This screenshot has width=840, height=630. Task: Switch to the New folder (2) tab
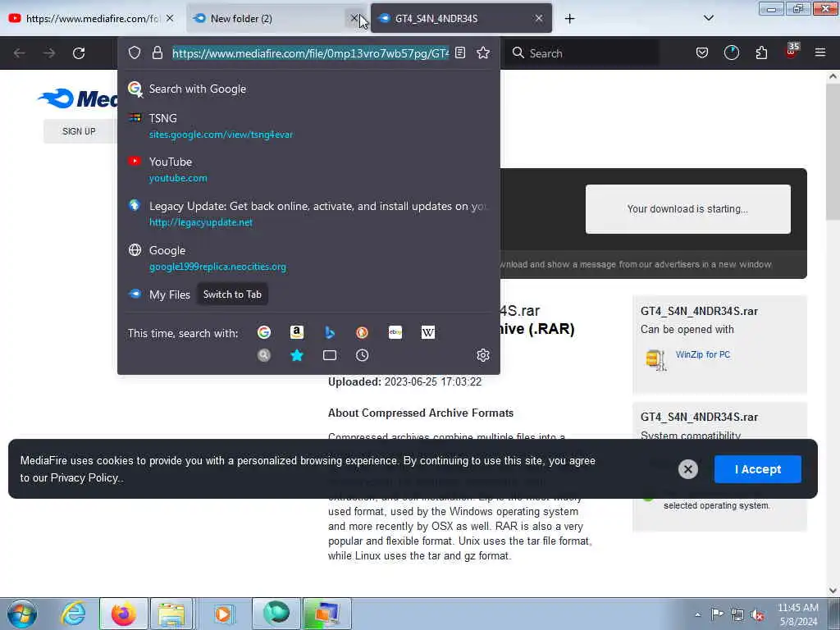pos(268,18)
